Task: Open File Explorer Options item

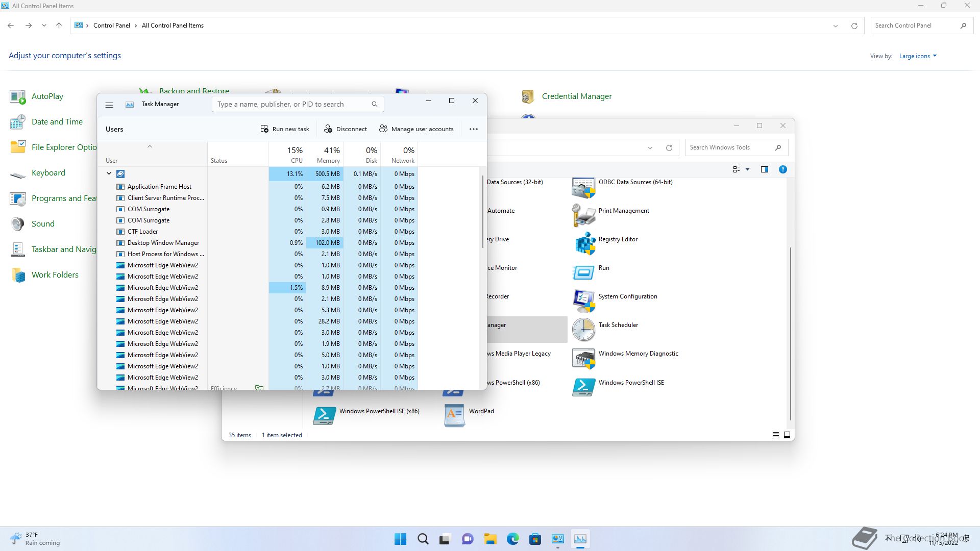Action: point(53,147)
